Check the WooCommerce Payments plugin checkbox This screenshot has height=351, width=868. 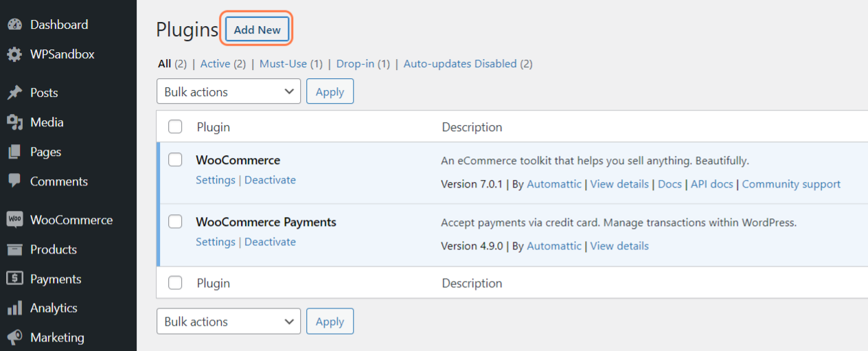pos(175,221)
